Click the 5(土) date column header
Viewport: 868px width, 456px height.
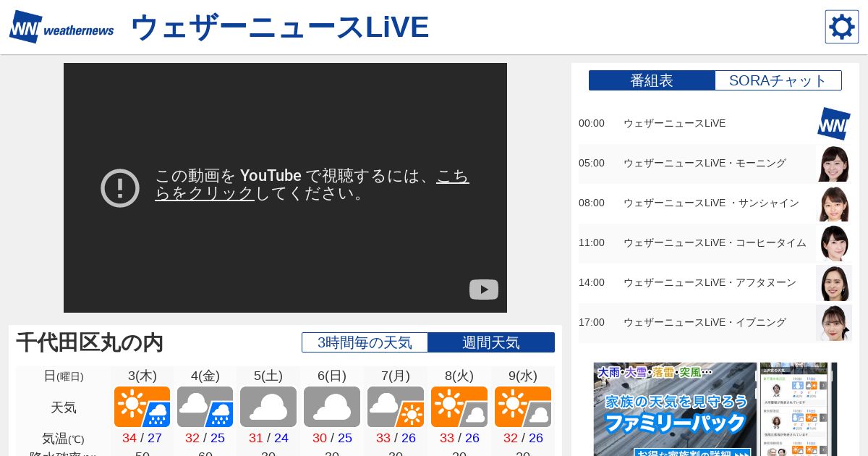[268, 376]
